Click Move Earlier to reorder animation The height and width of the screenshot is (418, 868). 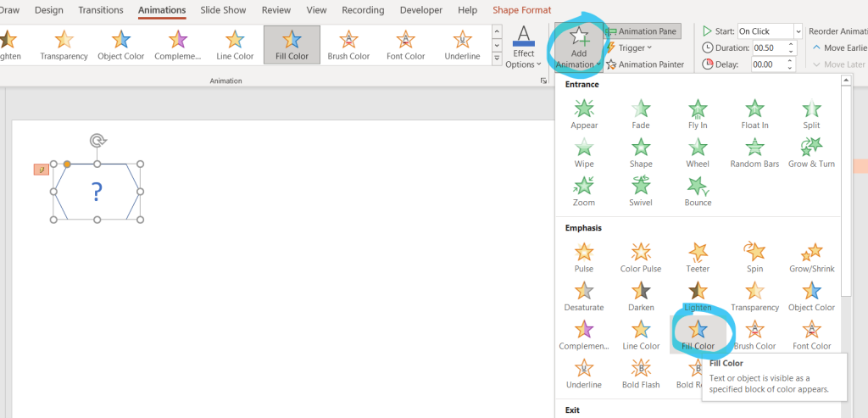839,47
